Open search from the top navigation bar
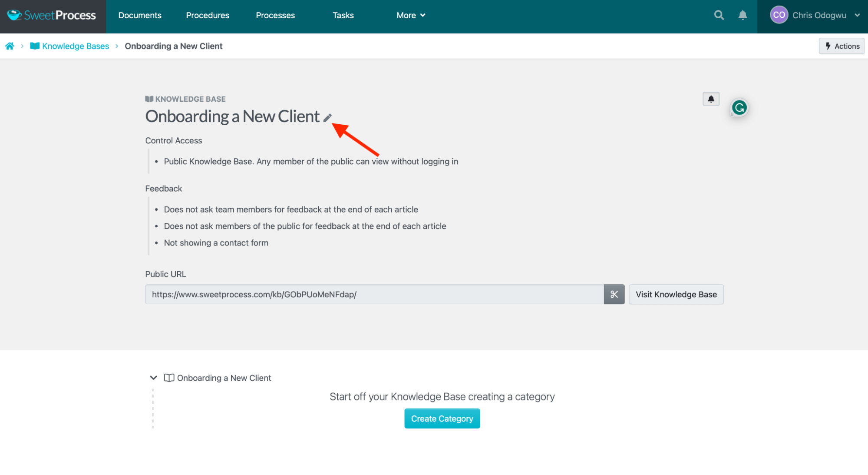This screenshot has height=475, width=868. coord(719,14)
